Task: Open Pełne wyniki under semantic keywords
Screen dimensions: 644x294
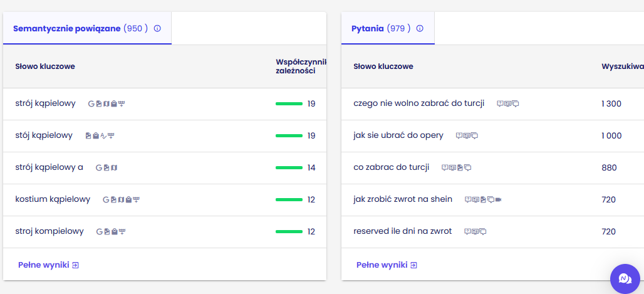Action: (48, 265)
